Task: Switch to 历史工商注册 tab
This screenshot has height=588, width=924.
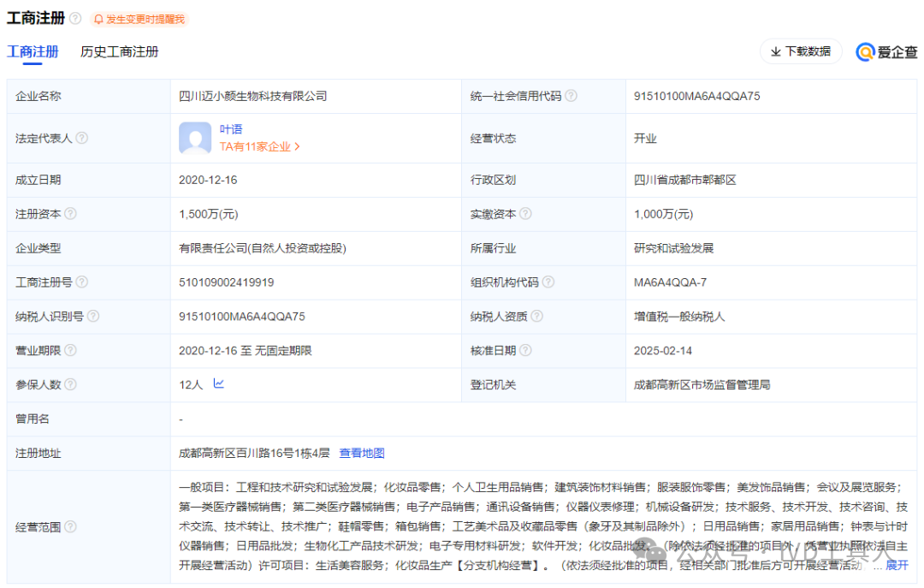Action: pyautogui.click(x=120, y=52)
